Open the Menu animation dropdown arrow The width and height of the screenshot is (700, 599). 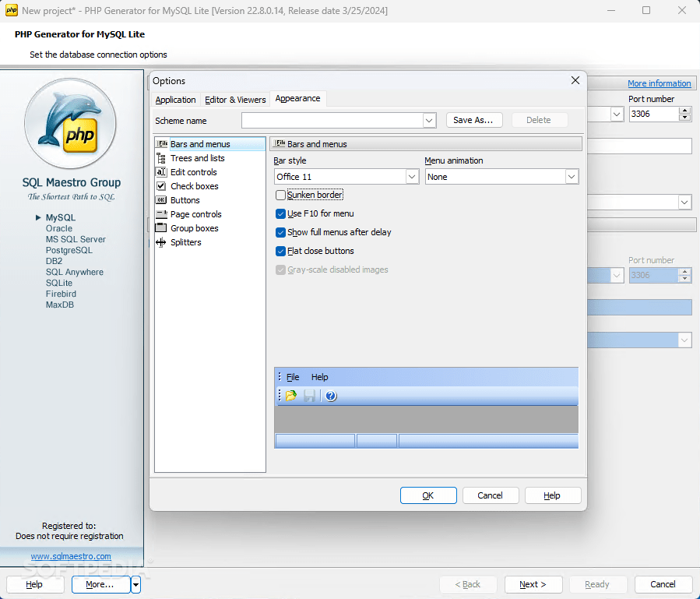coord(572,177)
